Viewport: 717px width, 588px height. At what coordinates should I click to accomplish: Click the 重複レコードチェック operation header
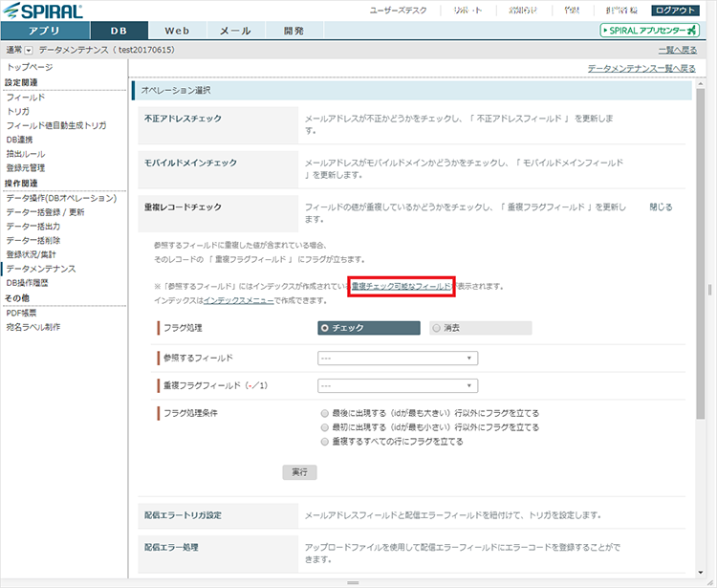pos(183,207)
